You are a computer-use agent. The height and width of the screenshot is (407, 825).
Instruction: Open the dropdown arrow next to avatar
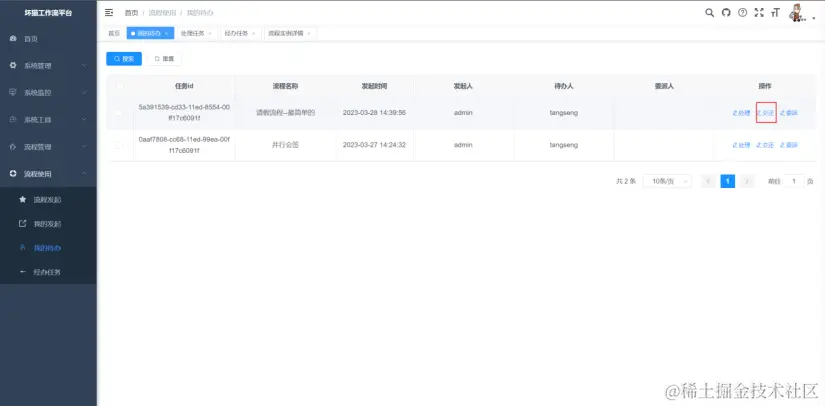coord(813,18)
